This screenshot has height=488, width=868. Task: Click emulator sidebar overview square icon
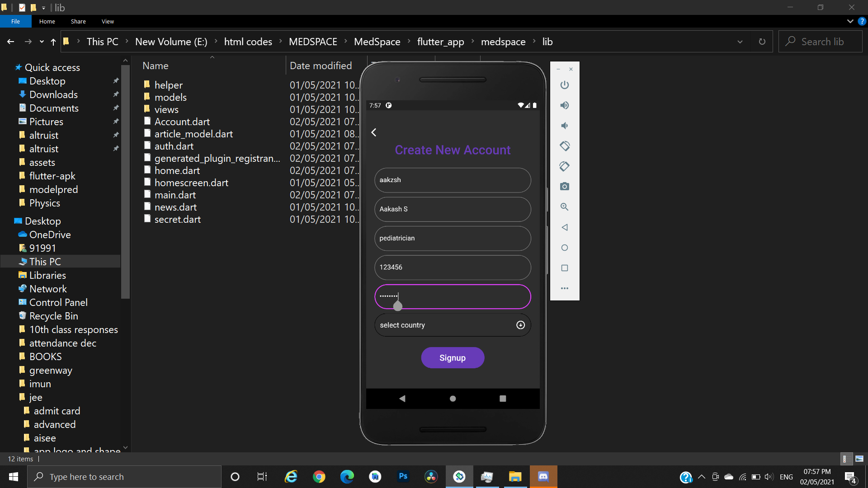click(x=564, y=268)
